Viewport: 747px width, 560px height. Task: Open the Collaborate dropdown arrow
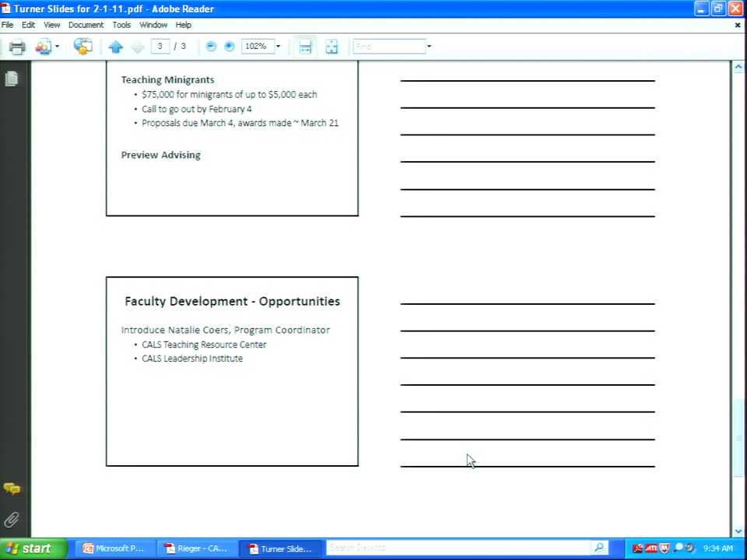(x=57, y=47)
